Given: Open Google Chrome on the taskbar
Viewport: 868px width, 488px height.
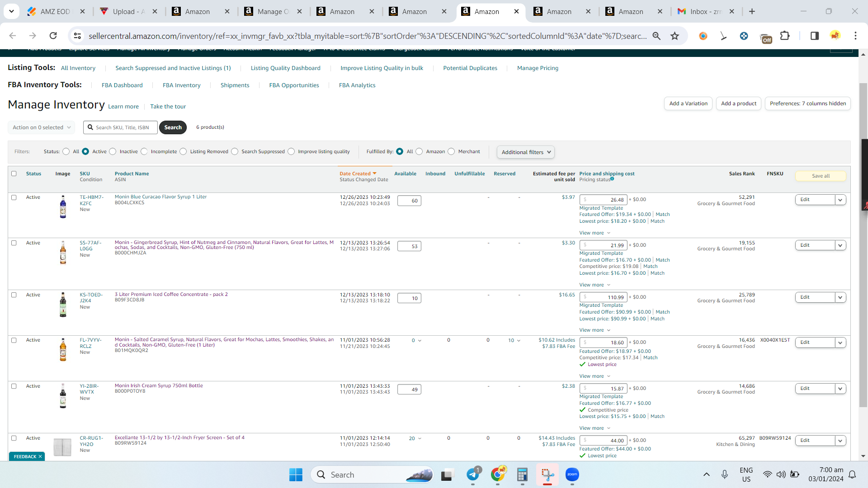Looking at the screenshot, I should pyautogui.click(x=498, y=474).
